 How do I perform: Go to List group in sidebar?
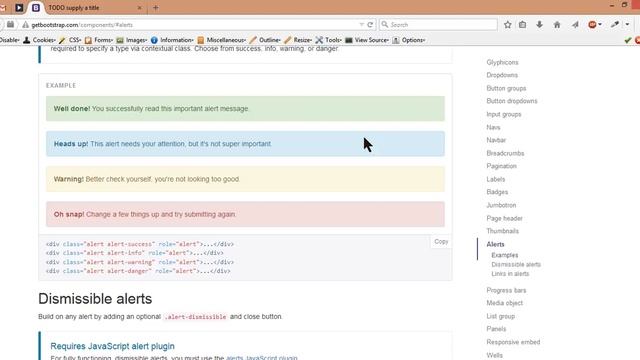[x=500, y=316]
